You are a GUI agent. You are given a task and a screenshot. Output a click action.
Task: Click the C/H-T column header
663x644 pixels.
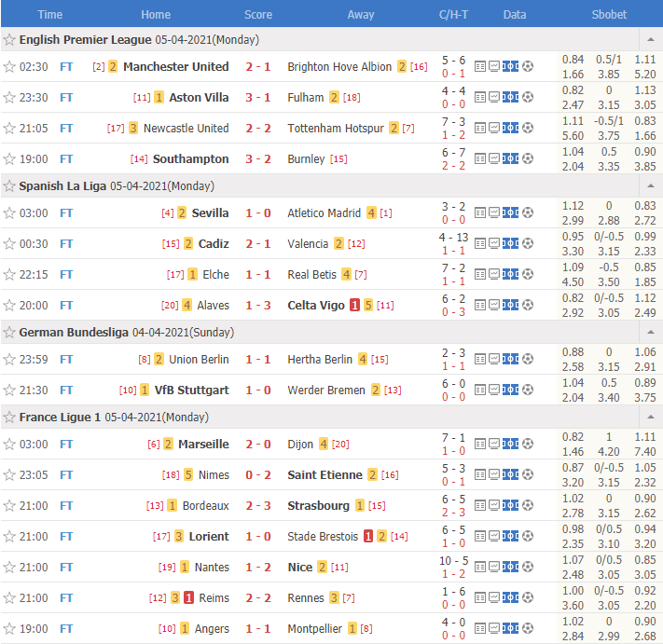point(453,14)
